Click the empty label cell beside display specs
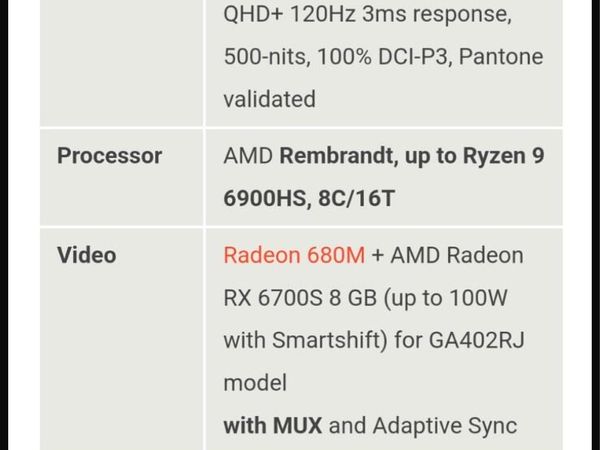 [122, 63]
